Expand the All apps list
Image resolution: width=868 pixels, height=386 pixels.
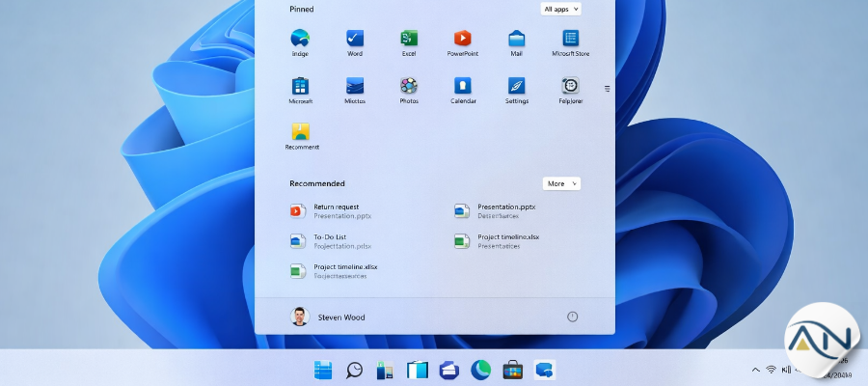pyautogui.click(x=560, y=9)
